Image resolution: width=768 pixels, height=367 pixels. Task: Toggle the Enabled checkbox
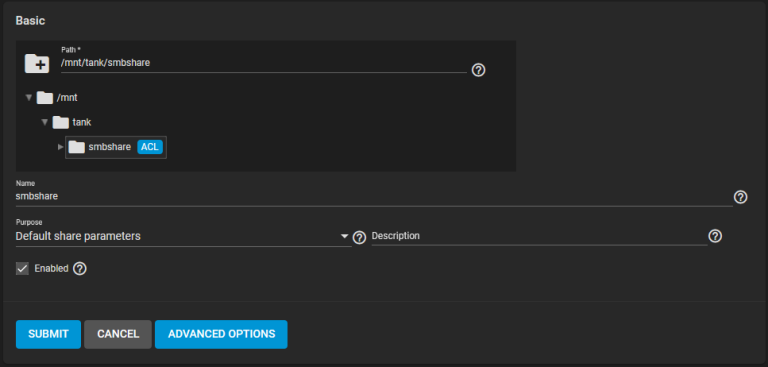click(x=22, y=269)
